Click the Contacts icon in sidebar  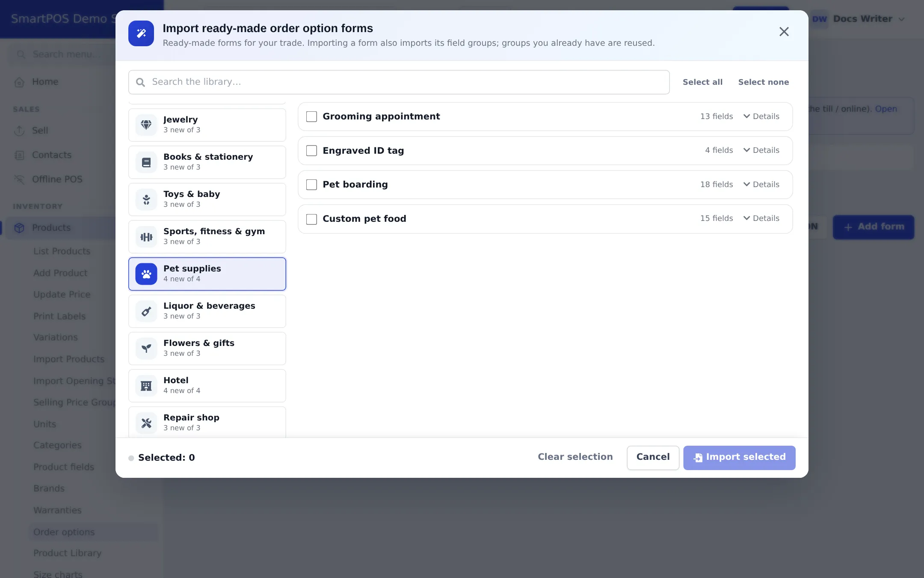coord(19,155)
